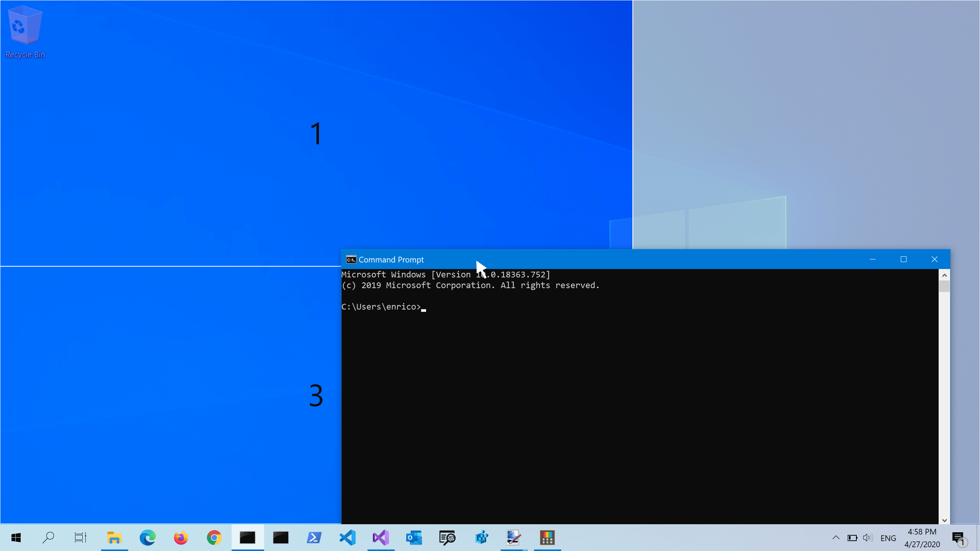Screen dimensions: 980x551
Task: Open Outlook from taskbar
Action: pyautogui.click(x=414, y=538)
